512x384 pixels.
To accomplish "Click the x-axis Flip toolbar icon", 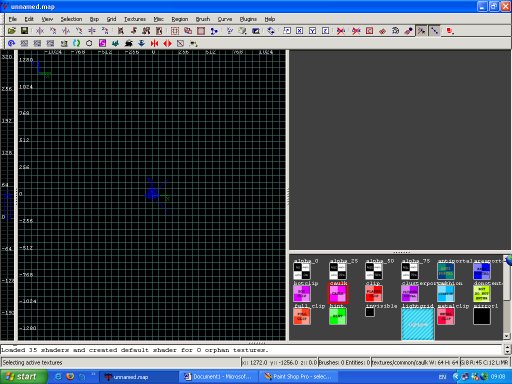I will point(40,31).
